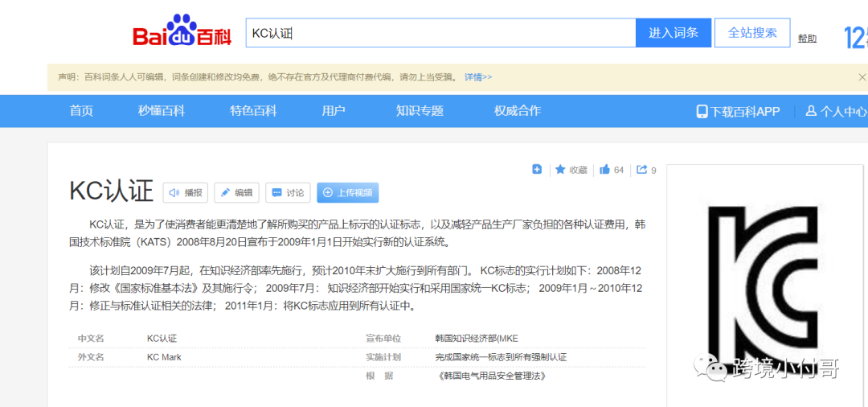Close the yellow notice banner
Viewport: 868px width, 407px height.
point(862,77)
